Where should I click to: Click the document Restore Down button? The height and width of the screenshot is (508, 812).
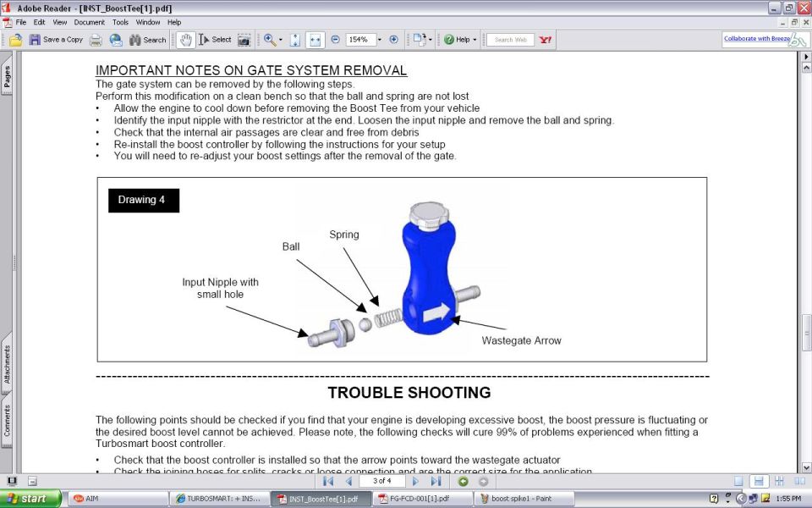point(794,22)
